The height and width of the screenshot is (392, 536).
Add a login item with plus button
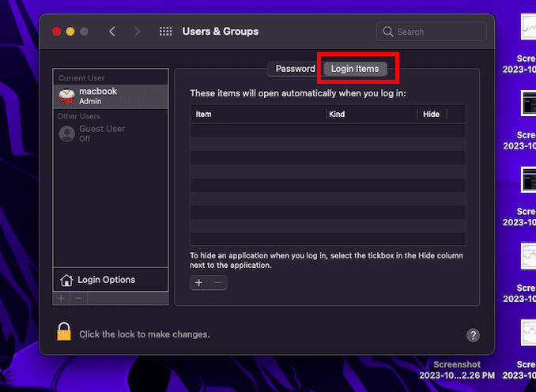point(199,283)
